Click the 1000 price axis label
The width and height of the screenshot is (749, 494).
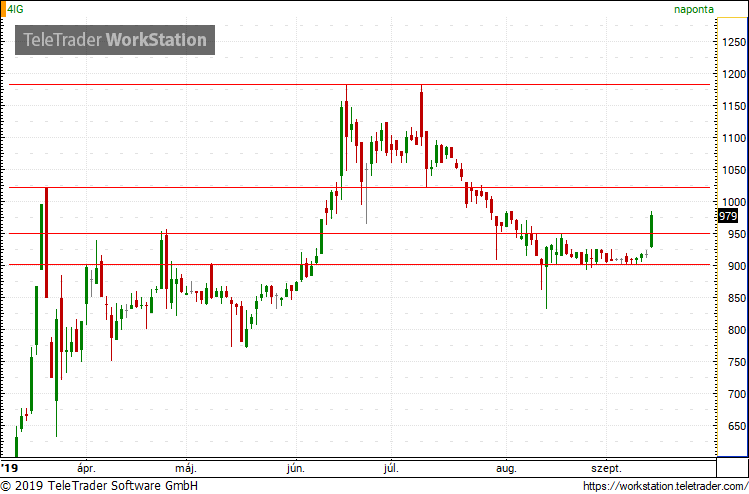733,202
